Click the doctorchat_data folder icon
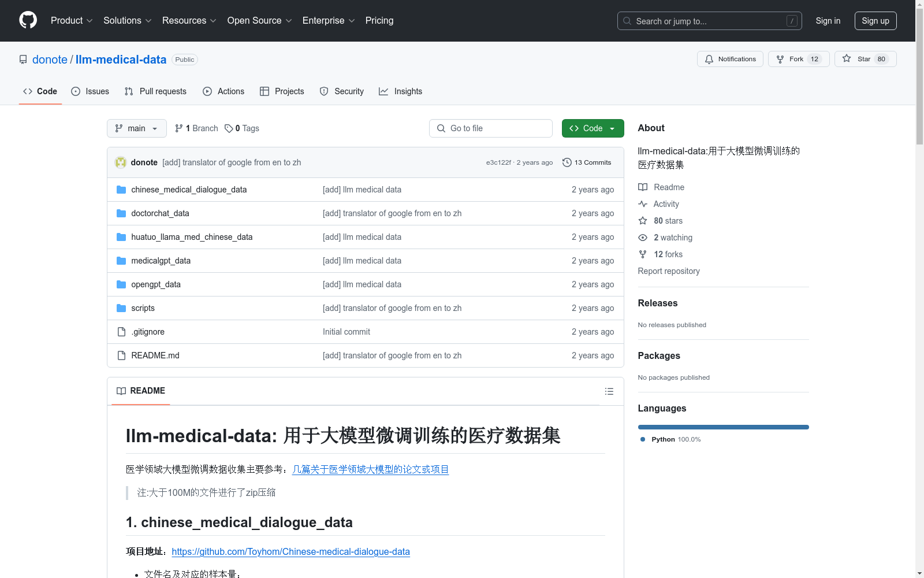This screenshot has width=924, height=578. [x=121, y=213]
